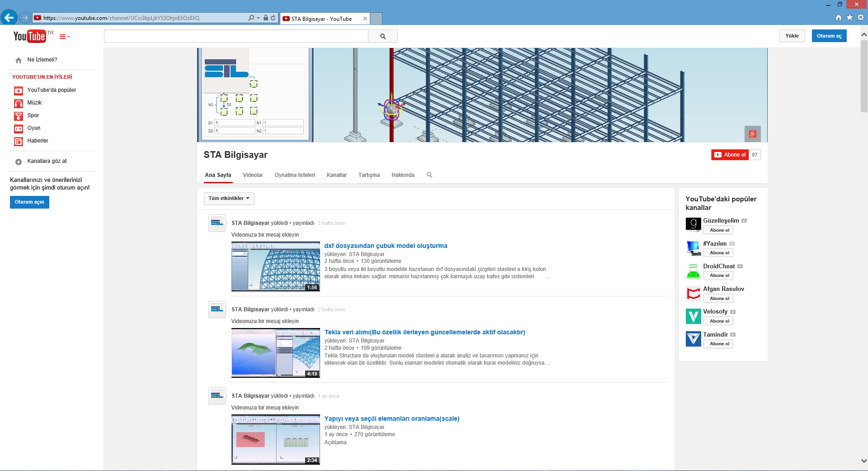This screenshot has height=471, width=868.
Task: Click the Oturum açın sidebar button
Action: coord(29,202)
